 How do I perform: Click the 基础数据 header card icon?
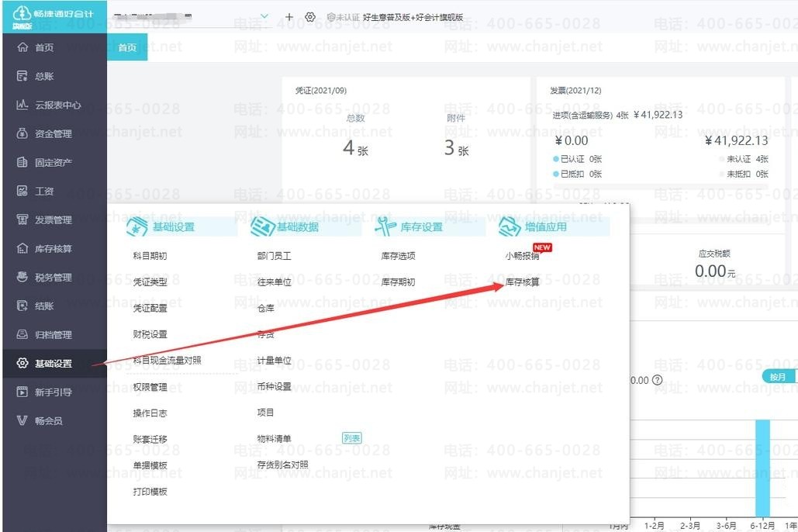point(262,226)
